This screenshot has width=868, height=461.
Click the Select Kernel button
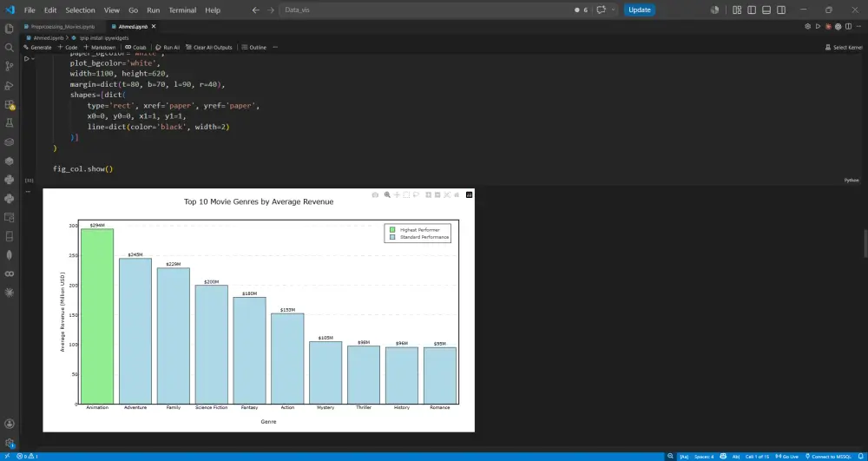844,47
